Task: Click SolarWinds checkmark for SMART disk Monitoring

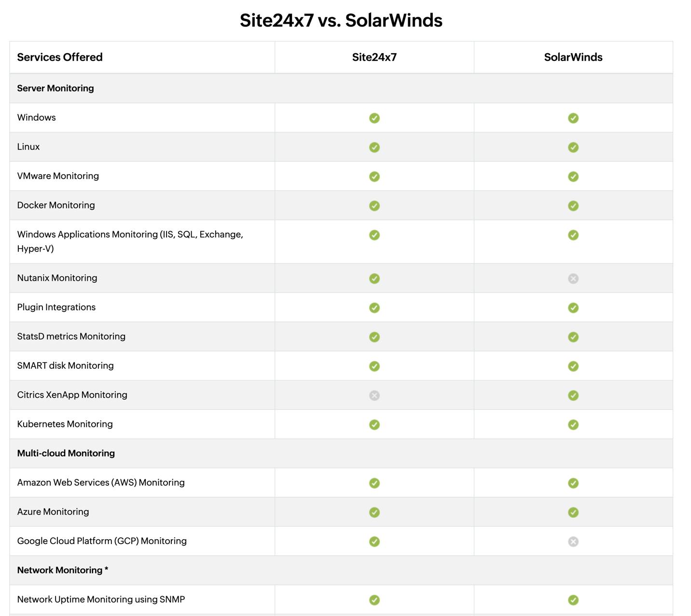Action: (573, 366)
